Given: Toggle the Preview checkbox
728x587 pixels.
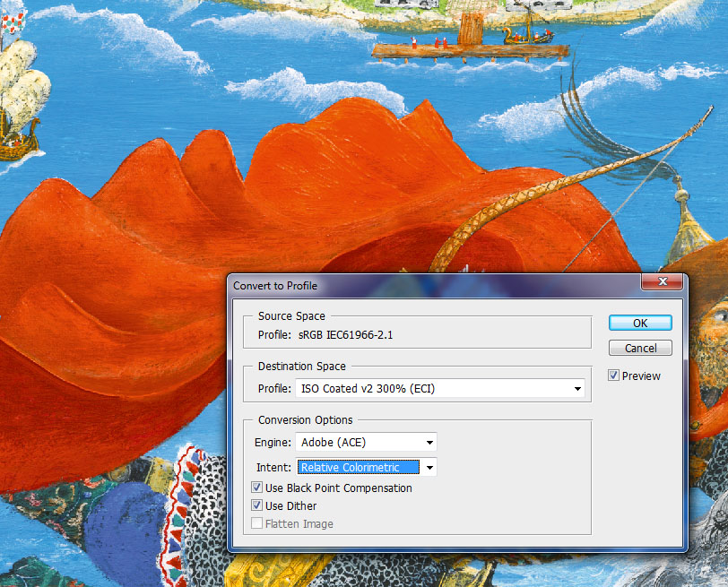Looking at the screenshot, I should 613,376.
